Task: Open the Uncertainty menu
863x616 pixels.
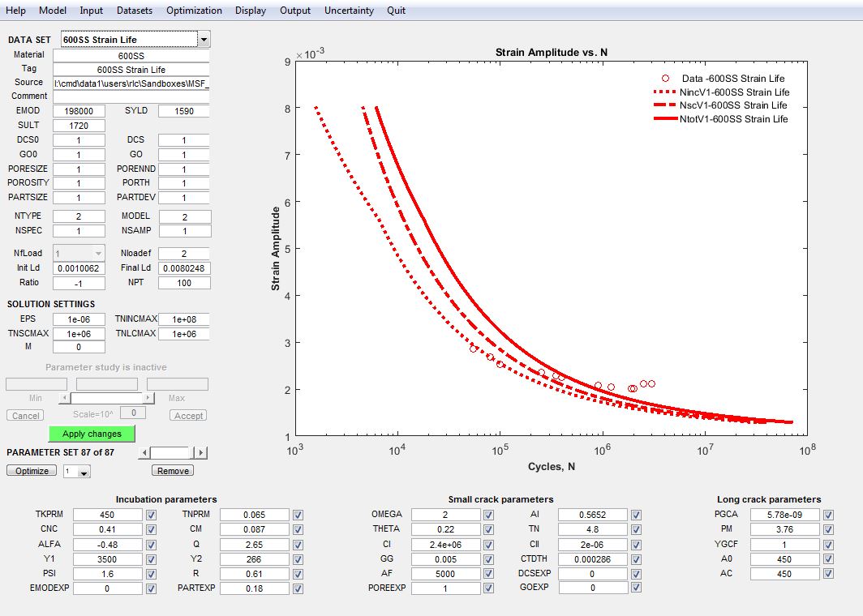Action: click(349, 11)
